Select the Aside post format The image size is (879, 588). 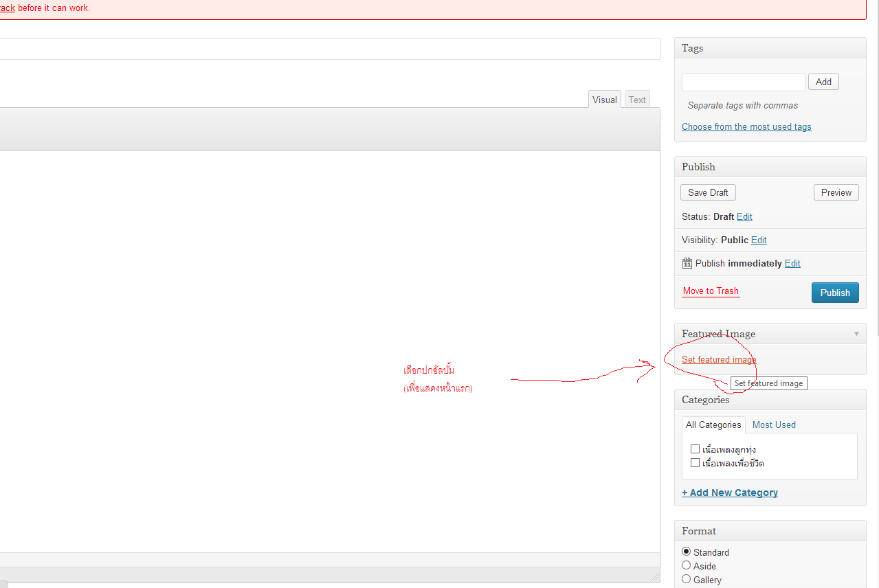[686, 565]
